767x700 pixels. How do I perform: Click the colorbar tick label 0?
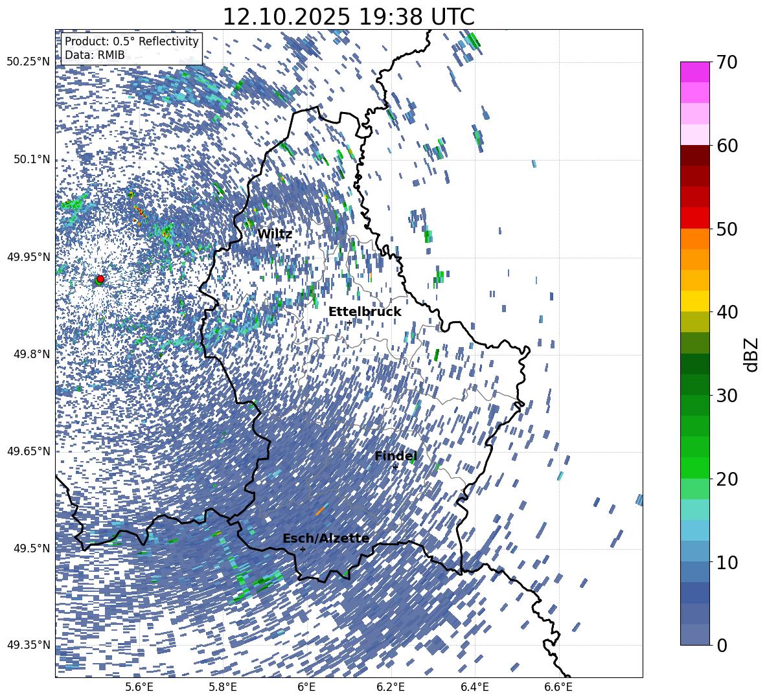click(722, 645)
